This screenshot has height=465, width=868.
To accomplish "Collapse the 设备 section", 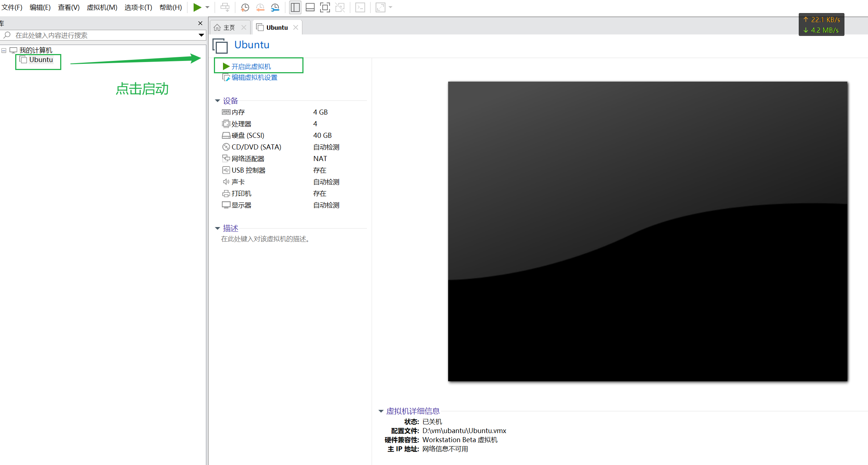I will tap(218, 101).
